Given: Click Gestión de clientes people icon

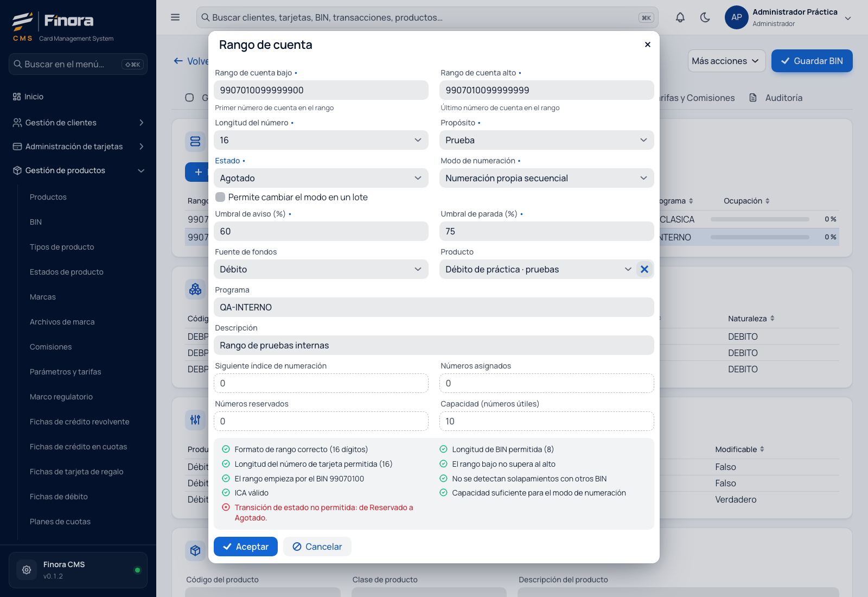Looking at the screenshot, I should coord(17,123).
